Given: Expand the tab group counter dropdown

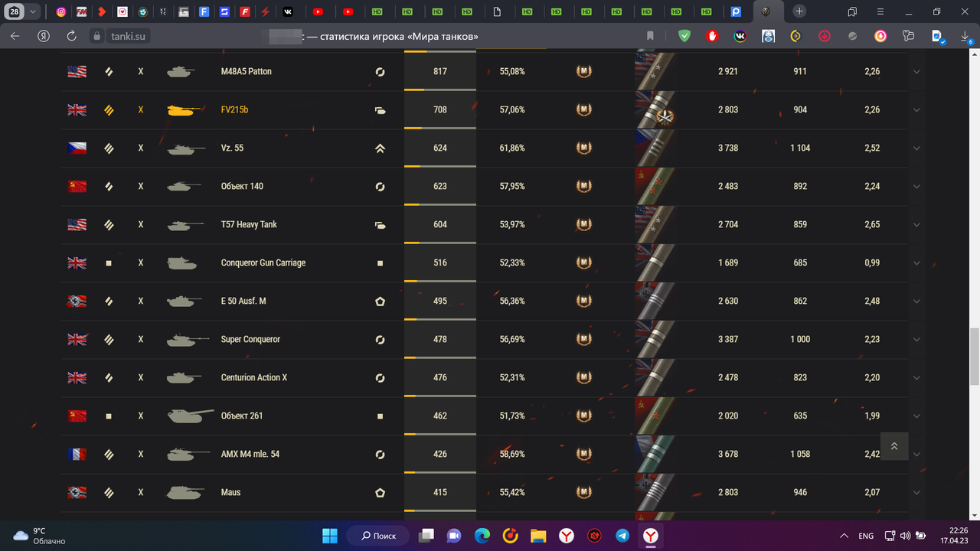Looking at the screenshot, I should [x=33, y=11].
